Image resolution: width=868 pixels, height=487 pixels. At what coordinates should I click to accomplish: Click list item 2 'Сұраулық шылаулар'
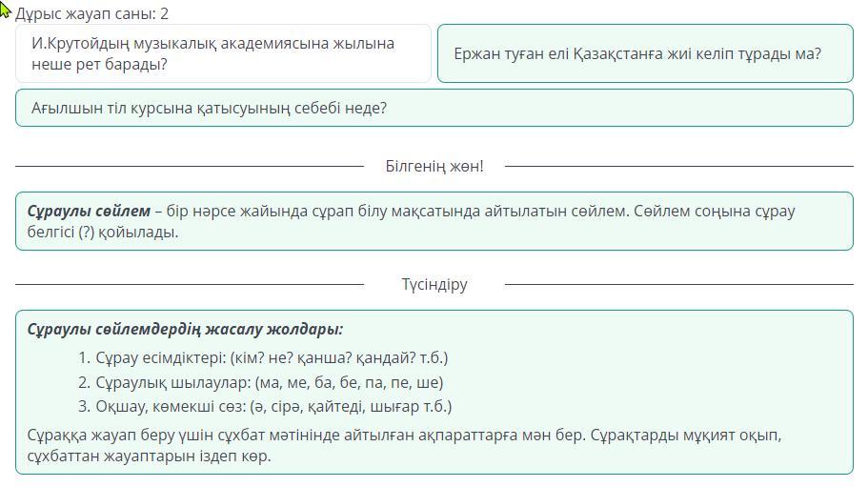(260, 382)
